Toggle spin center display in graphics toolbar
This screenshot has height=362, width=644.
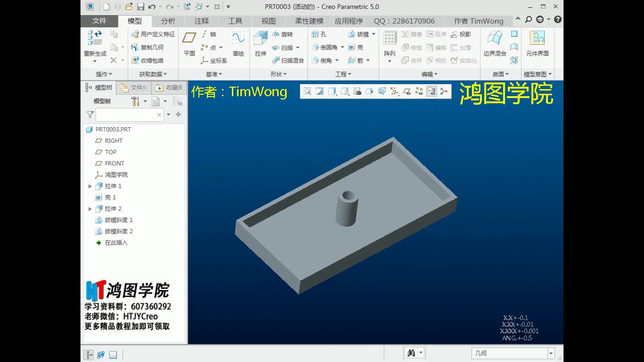[x=444, y=92]
